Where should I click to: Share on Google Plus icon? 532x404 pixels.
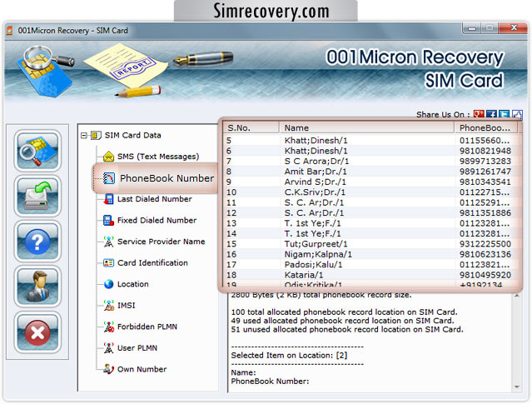(x=479, y=114)
